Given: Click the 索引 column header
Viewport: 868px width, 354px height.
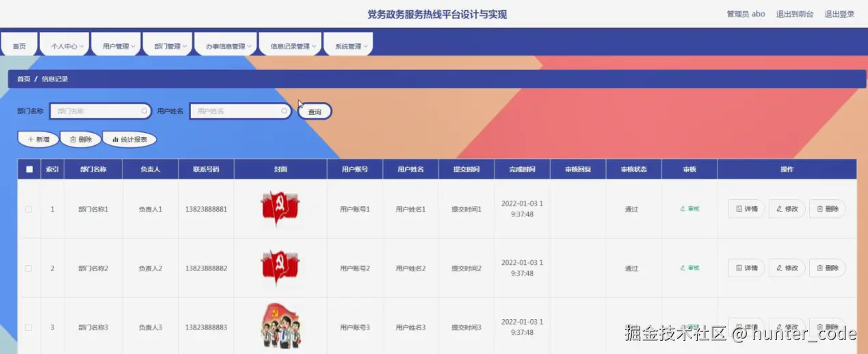Looking at the screenshot, I should [x=52, y=169].
